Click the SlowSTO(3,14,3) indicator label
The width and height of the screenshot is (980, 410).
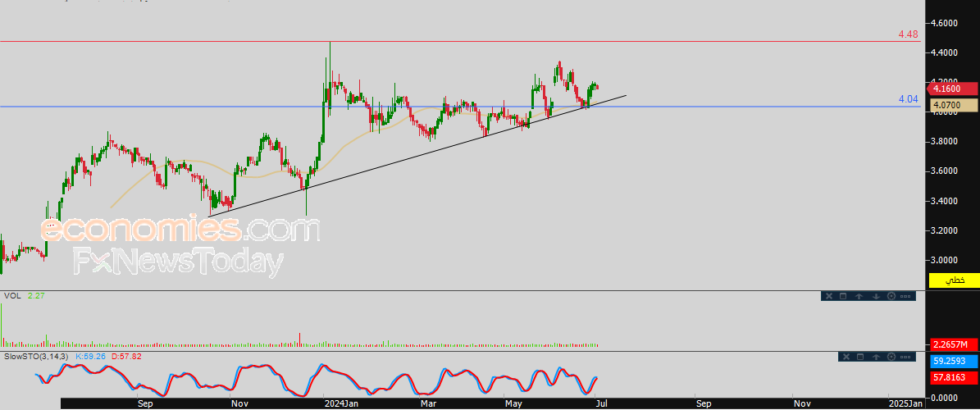click(x=38, y=356)
